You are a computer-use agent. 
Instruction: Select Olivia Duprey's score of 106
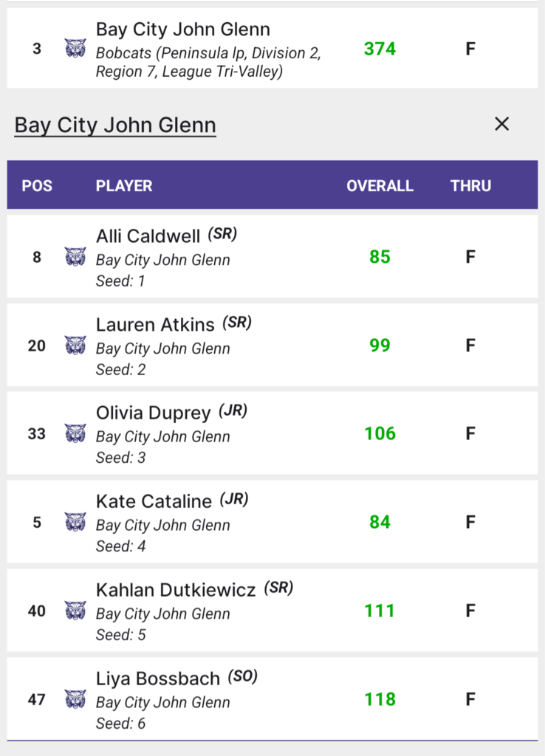pos(380,433)
